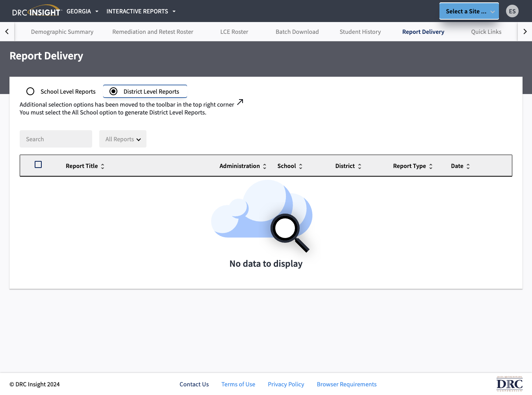Open the Quick Links tab
This screenshot has width=532, height=395.
point(486,32)
